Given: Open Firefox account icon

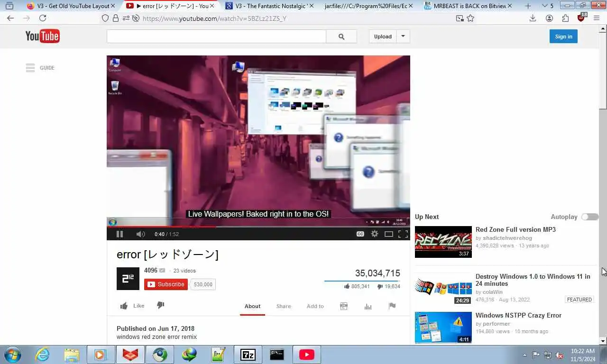Looking at the screenshot, I should coord(549,18).
